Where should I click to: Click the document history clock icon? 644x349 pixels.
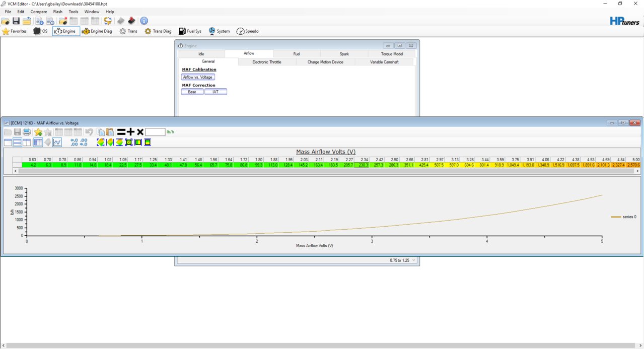[x=50, y=21]
